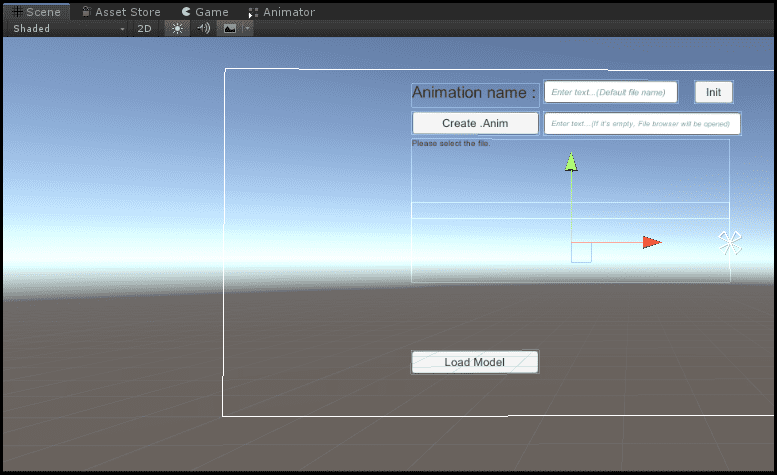Toggle 2D scene view mode

click(x=144, y=29)
